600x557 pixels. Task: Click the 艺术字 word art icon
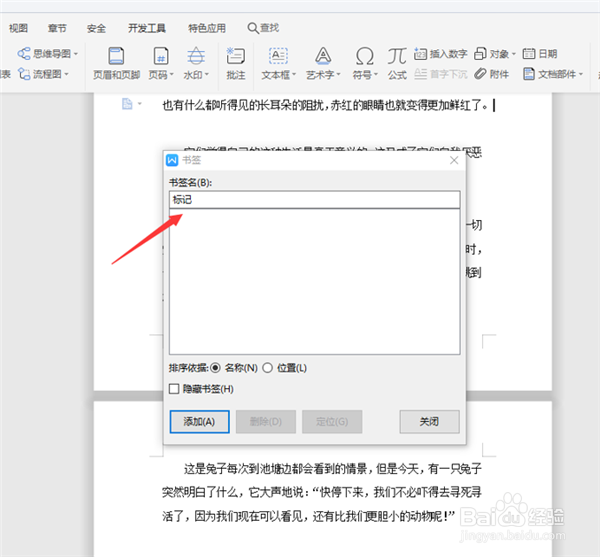[323, 56]
